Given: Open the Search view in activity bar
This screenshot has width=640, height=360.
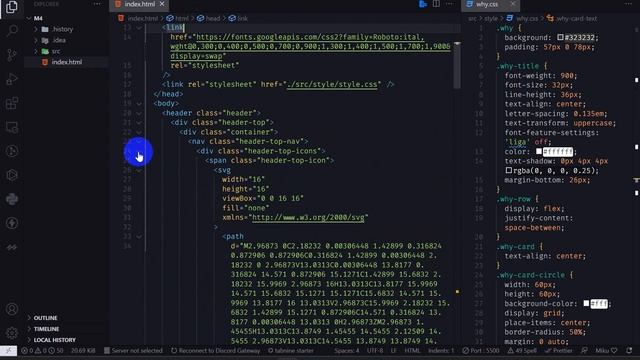Looking at the screenshot, I should (x=12, y=31).
